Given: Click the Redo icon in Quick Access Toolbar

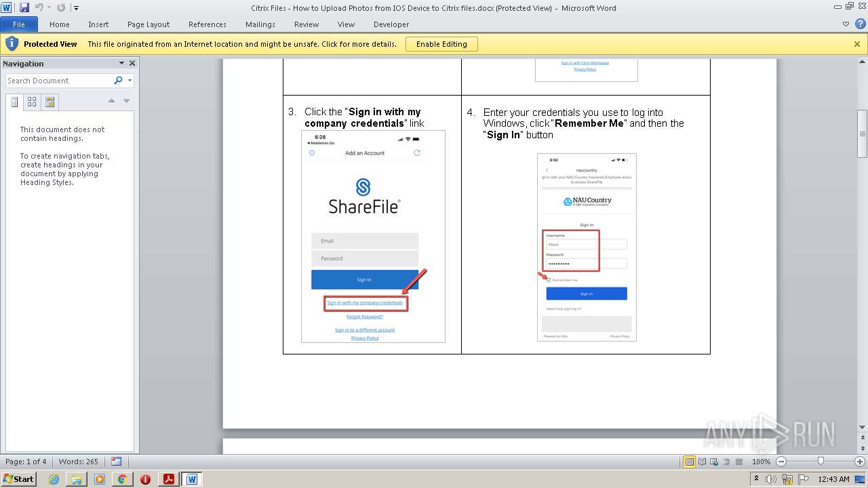Looking at the screenshot, I should (x=61, y=7).
